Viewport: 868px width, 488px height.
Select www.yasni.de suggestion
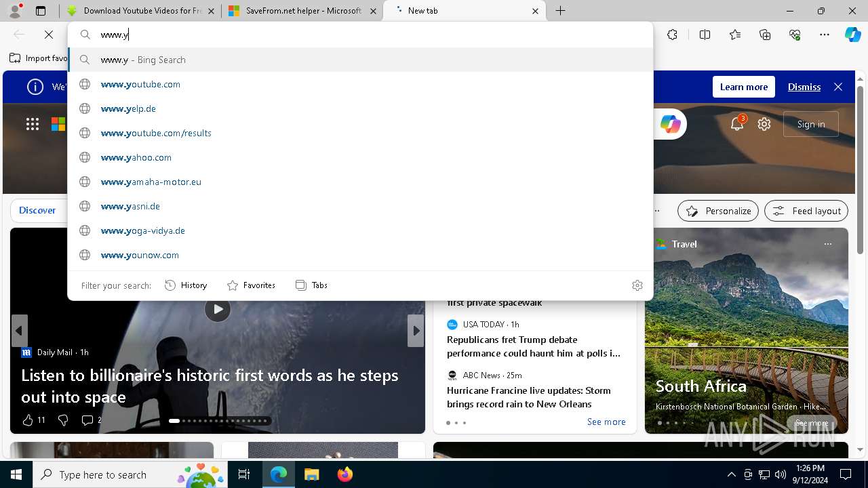coord(361,206)
